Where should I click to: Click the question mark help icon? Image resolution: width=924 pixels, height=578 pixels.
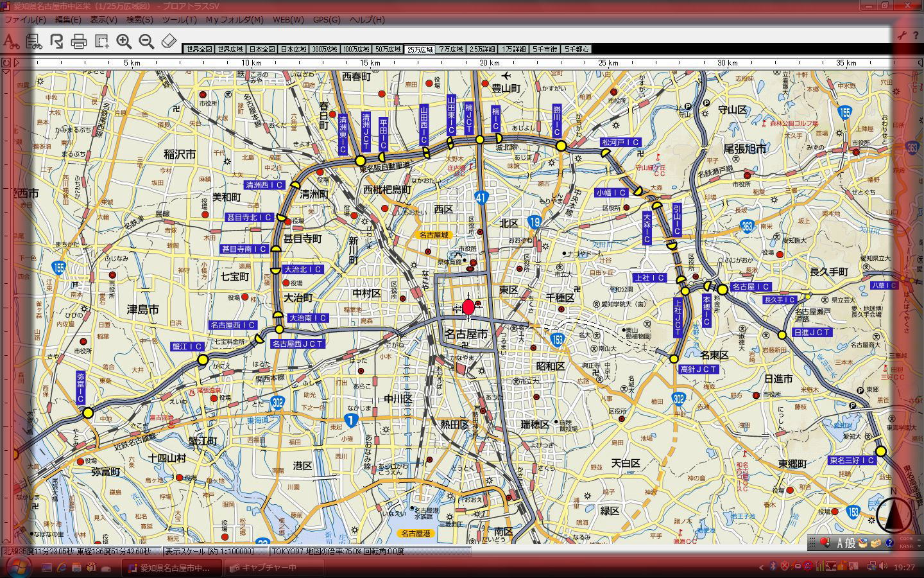coord(889,543)
